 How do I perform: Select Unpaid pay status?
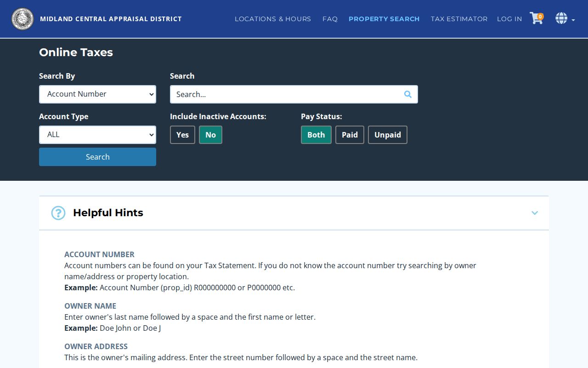388,135
